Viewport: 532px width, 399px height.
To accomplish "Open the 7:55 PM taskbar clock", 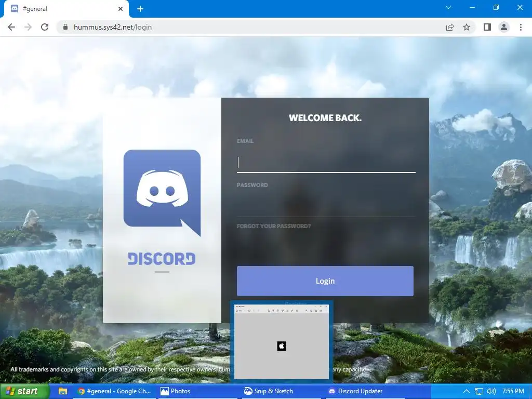I will [513, 391].
